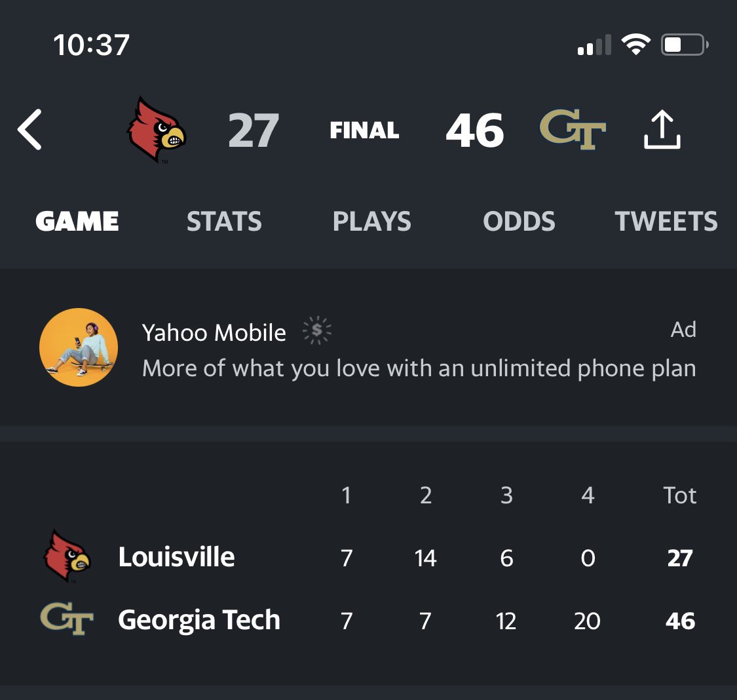
Task: Tap the Yahoo Mobile ad thumbnail
Action: coord(79,347)
